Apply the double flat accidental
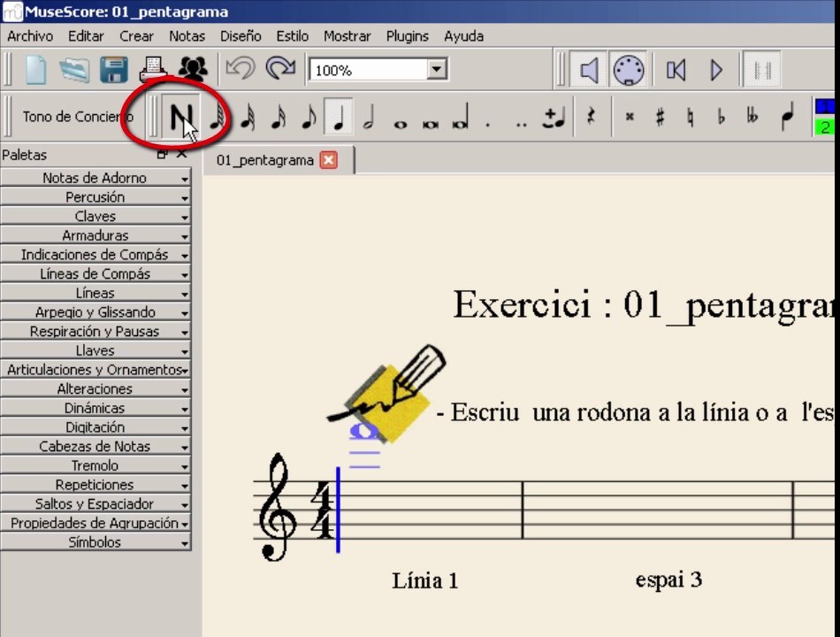 [752, 116]
